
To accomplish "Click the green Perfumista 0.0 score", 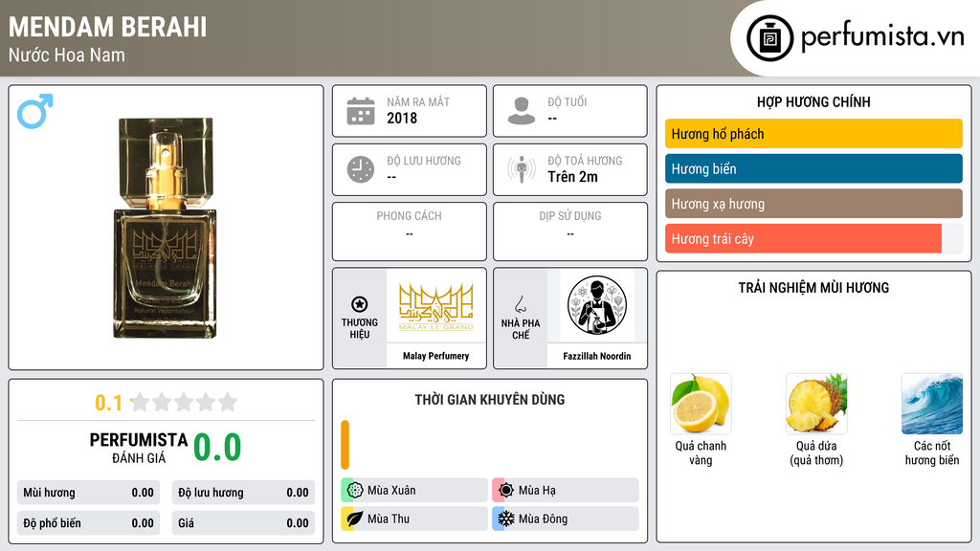I will pyautogui.click(x=217, y=447).
